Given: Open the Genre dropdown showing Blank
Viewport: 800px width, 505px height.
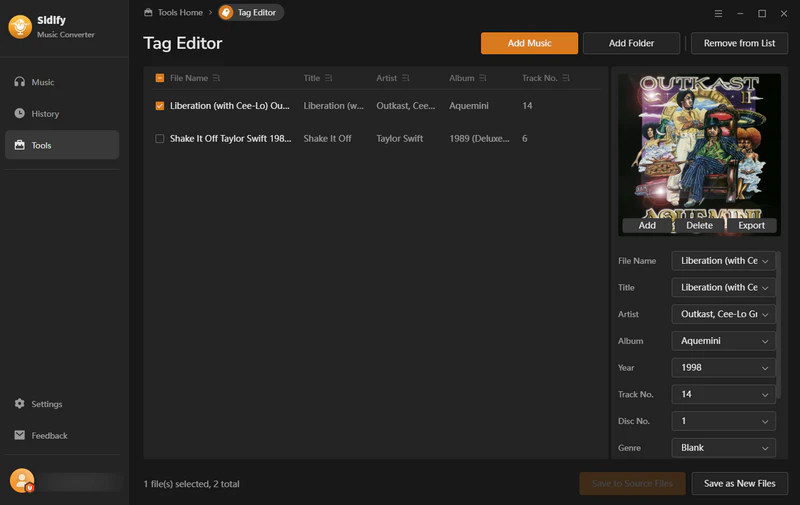Looking at the screenshot, I should click(723, 447).
